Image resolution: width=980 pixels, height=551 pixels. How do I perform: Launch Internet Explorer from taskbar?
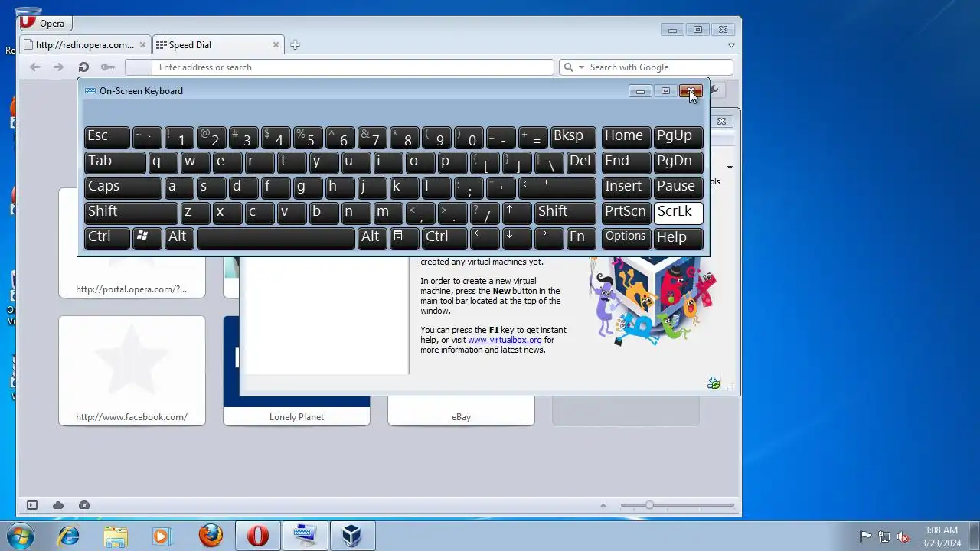69,536
